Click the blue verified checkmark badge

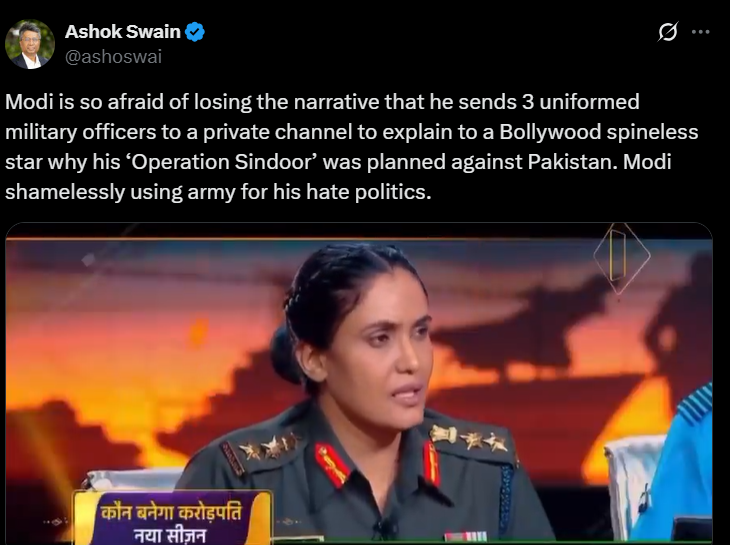coord(195,32)
